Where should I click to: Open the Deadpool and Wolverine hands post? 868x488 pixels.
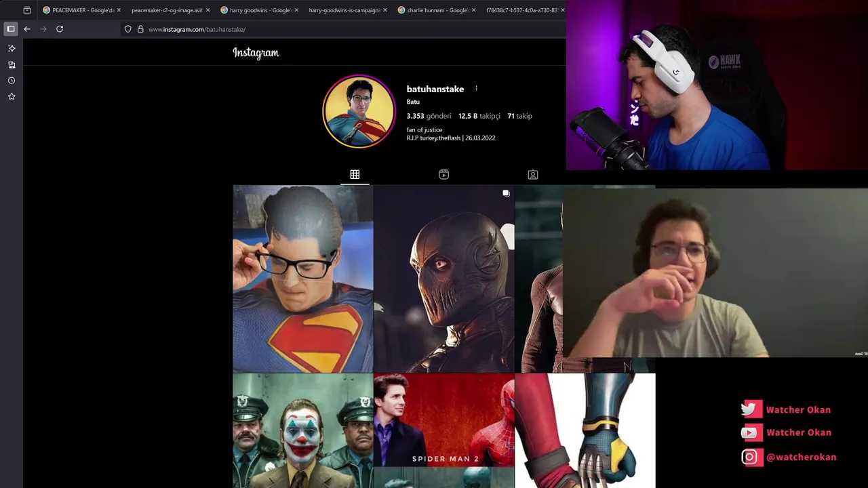(x=585, y=430)
